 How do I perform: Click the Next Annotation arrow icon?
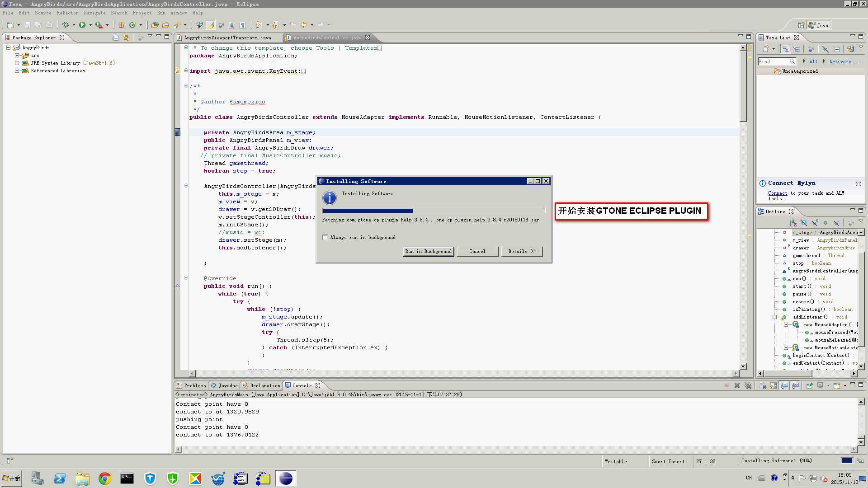[258, 25]
